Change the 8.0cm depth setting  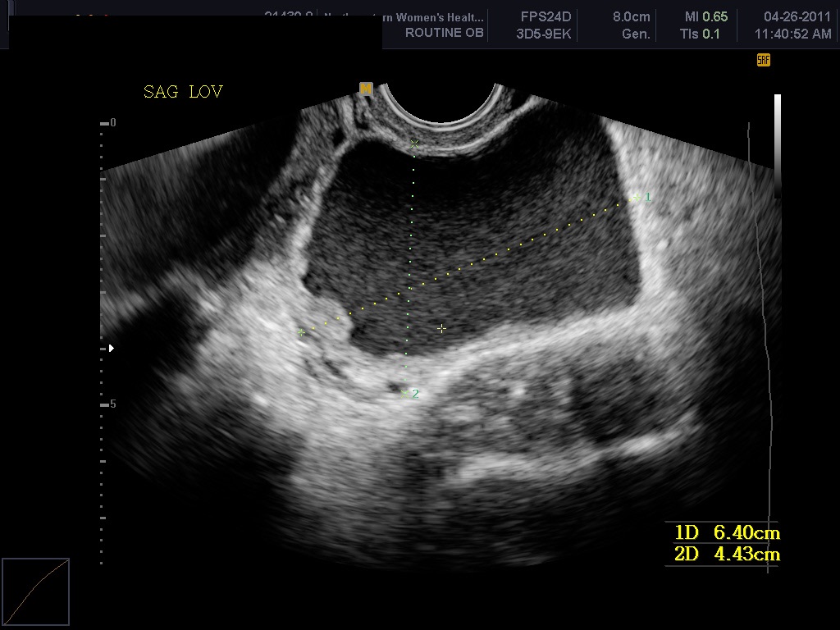(631, 16)
